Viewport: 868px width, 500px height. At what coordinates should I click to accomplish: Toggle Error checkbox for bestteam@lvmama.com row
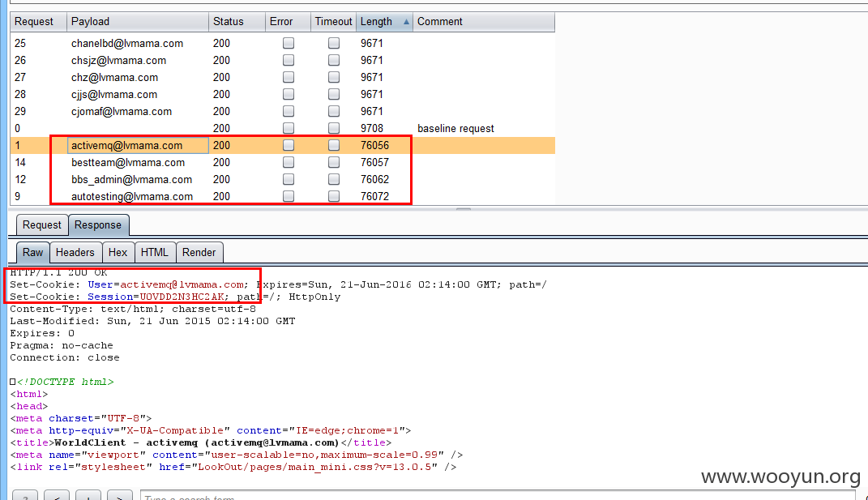pyautogui.click(x=289, y=162)
